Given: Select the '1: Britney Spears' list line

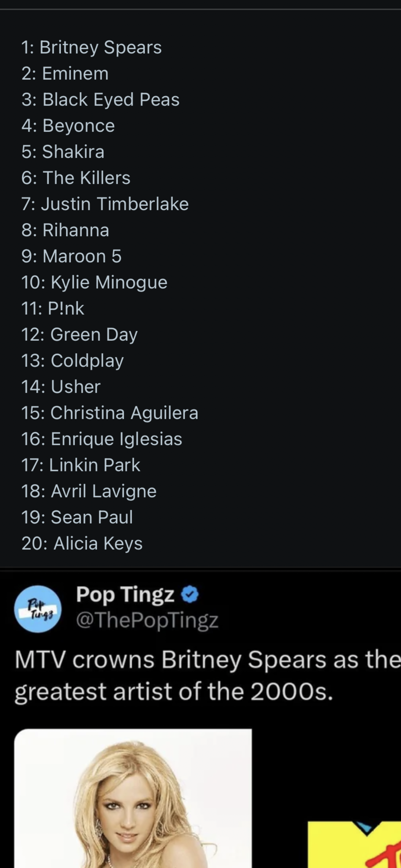Looking at the screenshot, I should click(91, 47).
